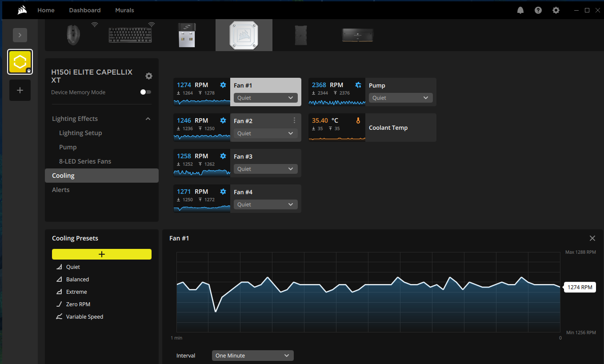Click the Fan #3 gear sensor icon

[x=223, y=156]
